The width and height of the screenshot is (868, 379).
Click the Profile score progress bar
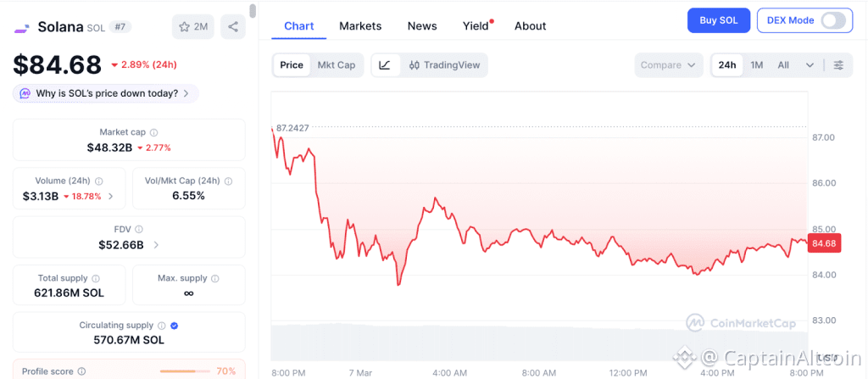[186, 371]
